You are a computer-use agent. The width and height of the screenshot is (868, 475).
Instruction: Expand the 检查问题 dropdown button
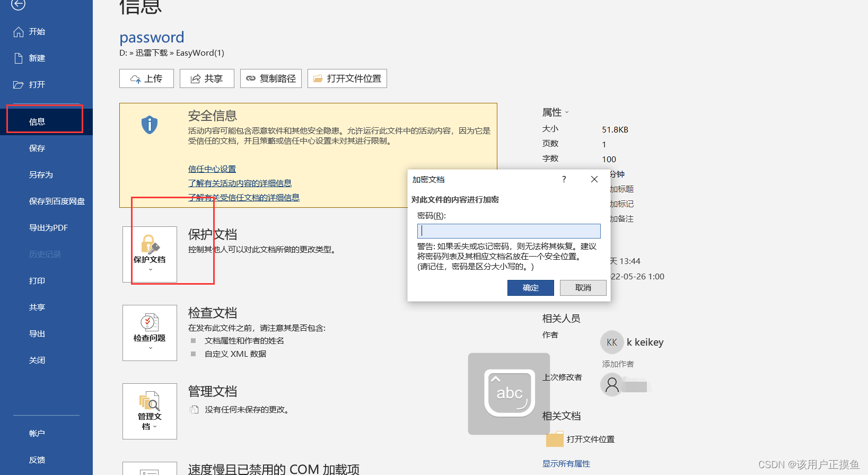click(x=150, y=333)
